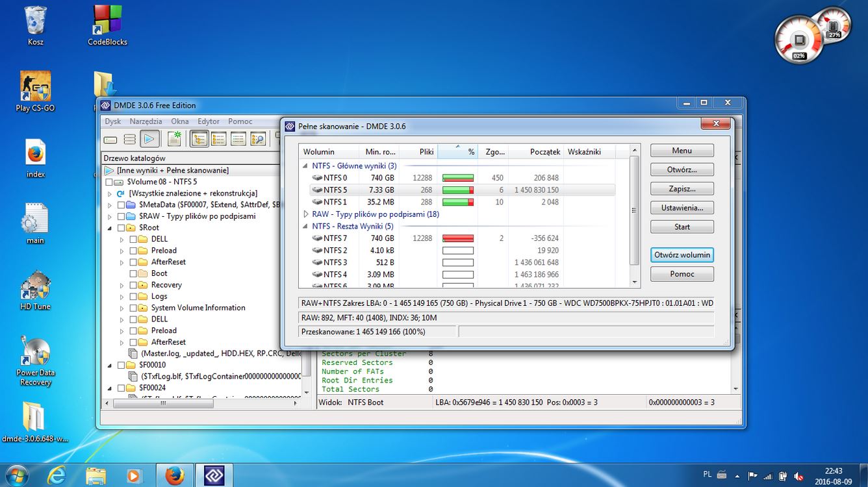
Task: Click the NTFS 0 percentage bar
Action: pos(458,178)
